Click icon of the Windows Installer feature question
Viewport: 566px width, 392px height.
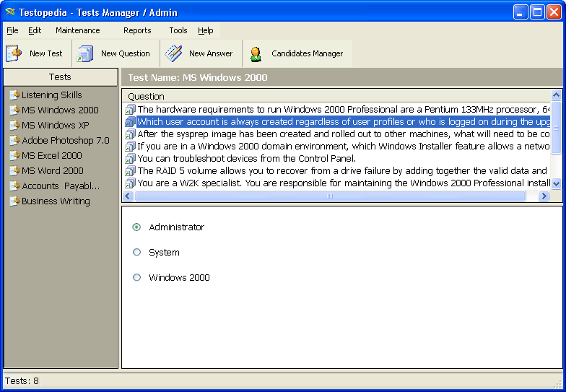click(130, 146)
